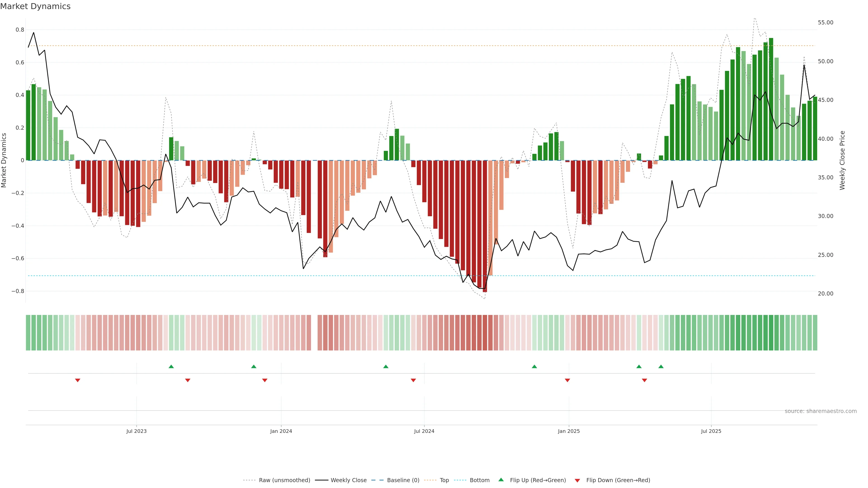This screenshot has width=868, height=488.
Task: Click the Top legend label
Action: [x=444, y=480]
